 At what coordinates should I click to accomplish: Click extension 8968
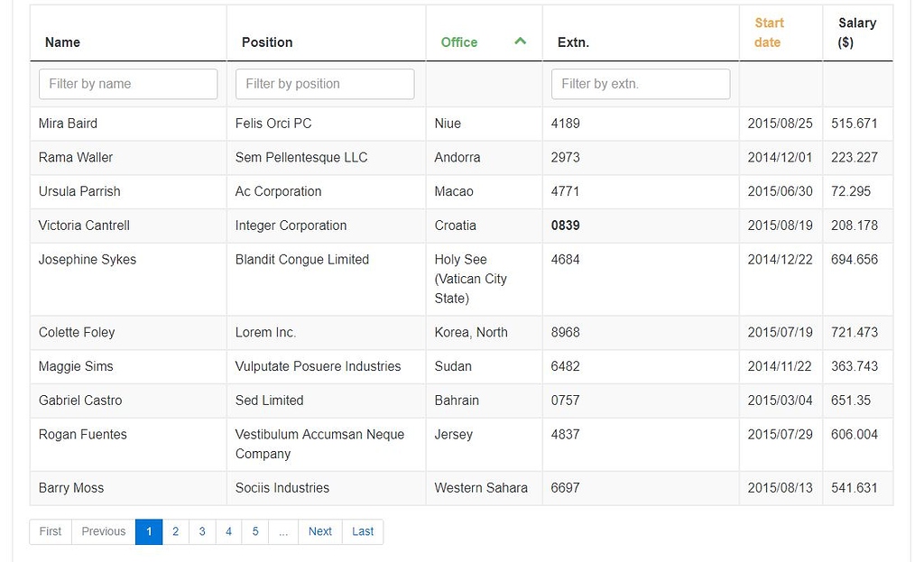point(565,332)
